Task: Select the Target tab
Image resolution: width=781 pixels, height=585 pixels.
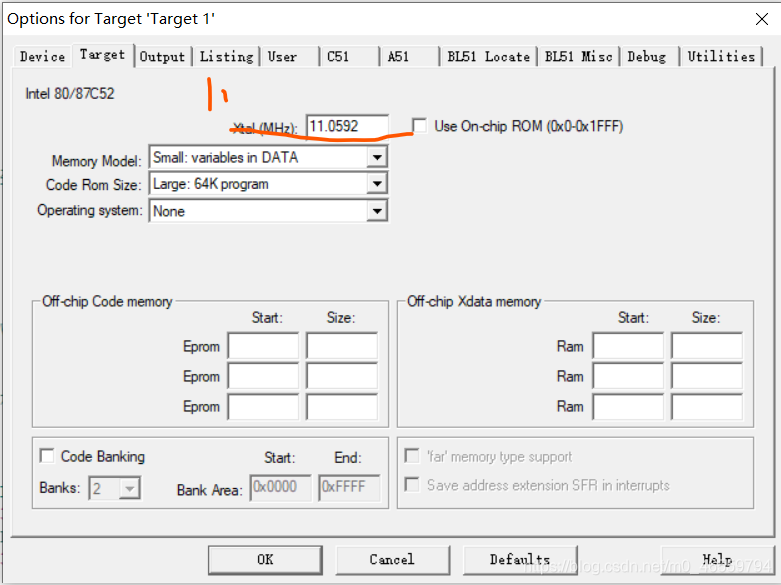Action: click(x=103, y=55)
